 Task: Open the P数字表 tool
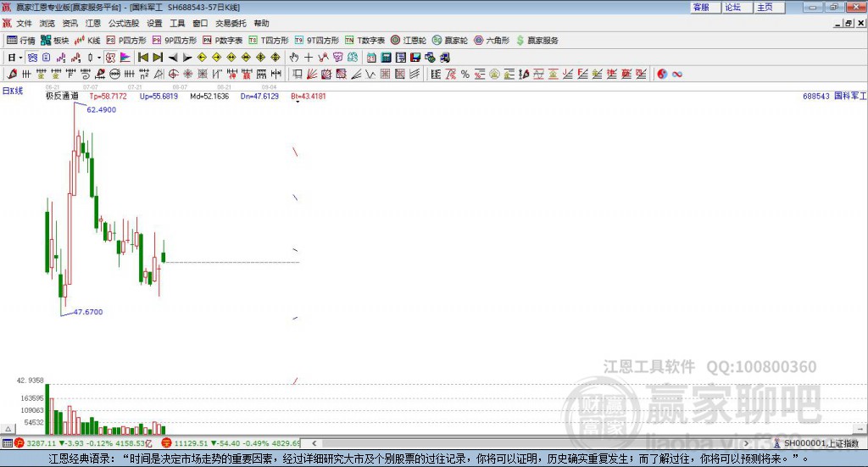[223, 41]
